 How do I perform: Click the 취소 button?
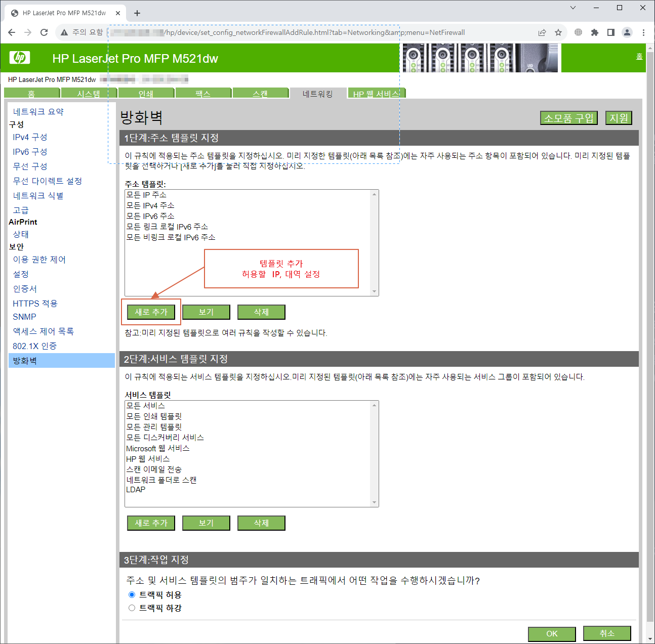pos(607,633)
